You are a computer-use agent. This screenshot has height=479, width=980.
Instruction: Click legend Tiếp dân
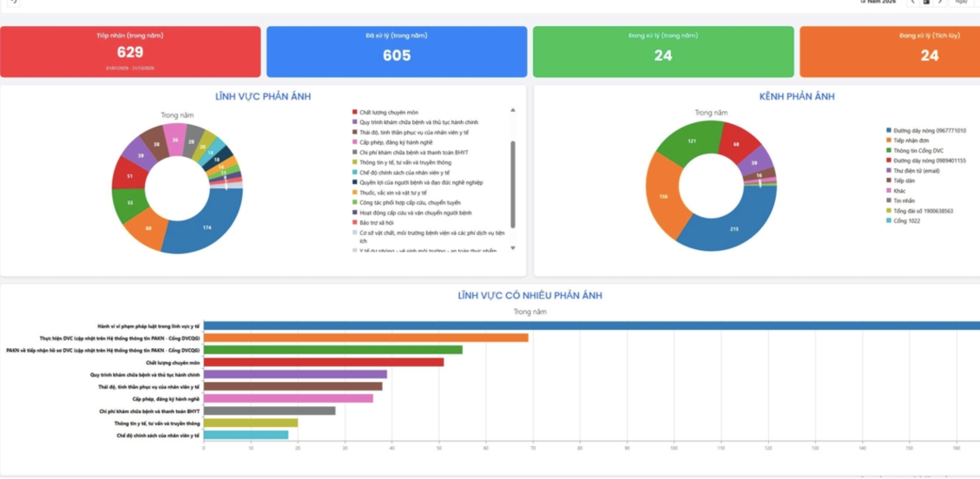point(899,180)
